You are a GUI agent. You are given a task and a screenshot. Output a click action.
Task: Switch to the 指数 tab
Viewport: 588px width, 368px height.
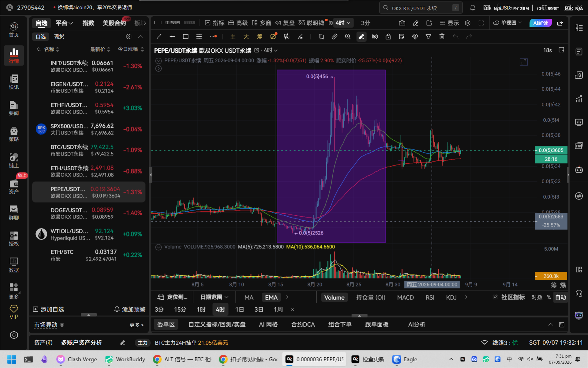[88, 23]
